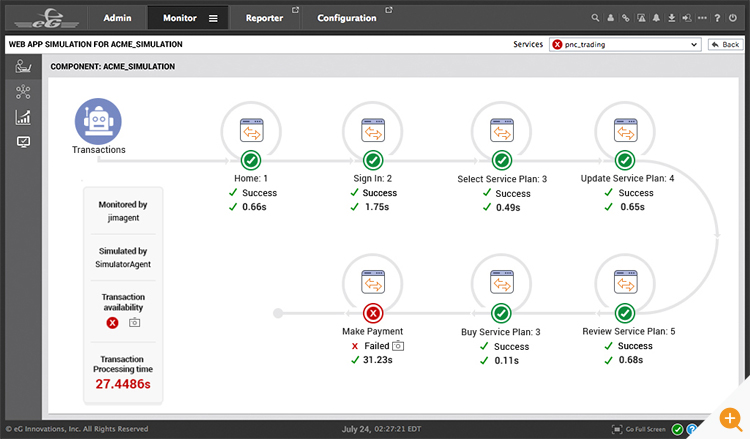
Task: Expand the Services pnc_trading dropdown
Action: point(625,44)
